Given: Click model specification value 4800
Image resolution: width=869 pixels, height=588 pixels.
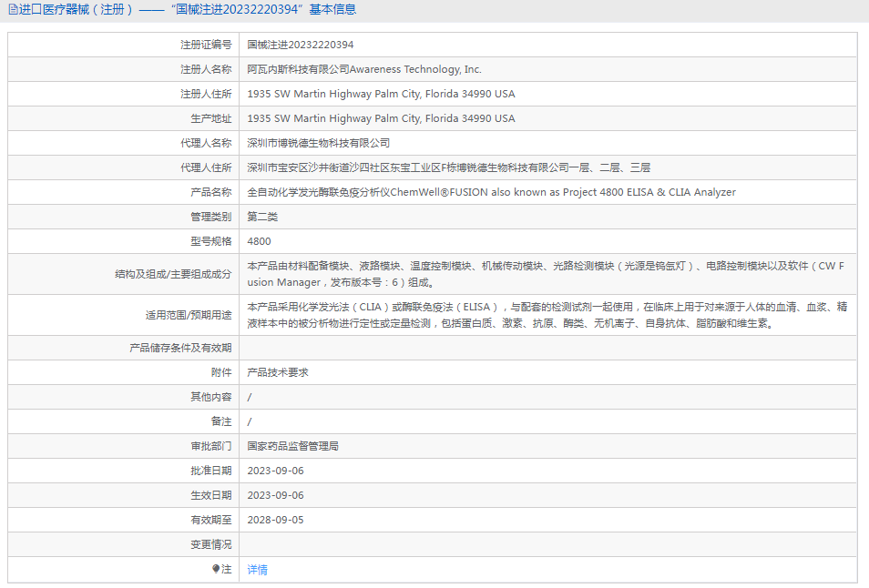Looking at the screenshot, I should click(259, 241).
